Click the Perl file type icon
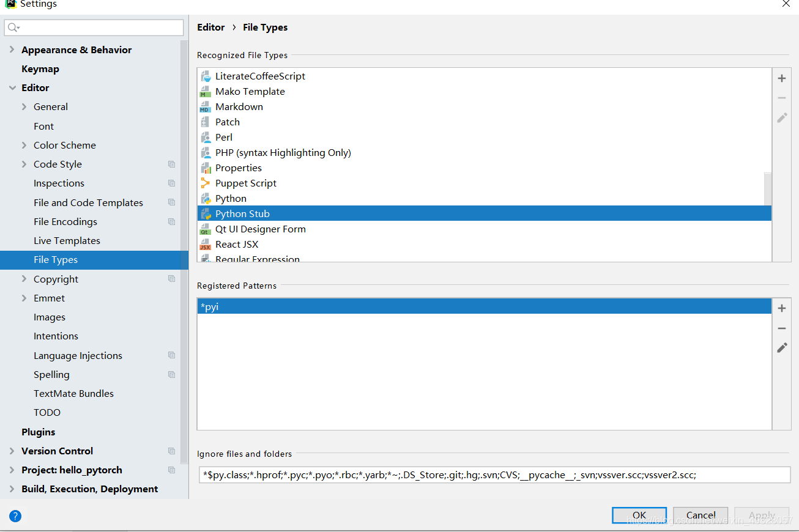The width and height of the screenshot is (799, 532). point(206,138)
